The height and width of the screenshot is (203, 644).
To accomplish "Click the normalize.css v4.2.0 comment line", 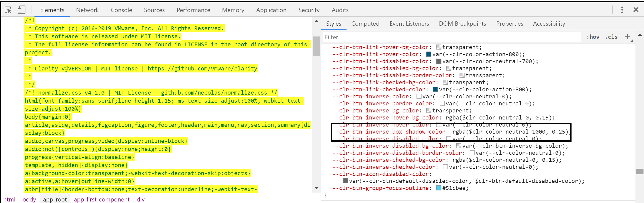I will point(151,93).
